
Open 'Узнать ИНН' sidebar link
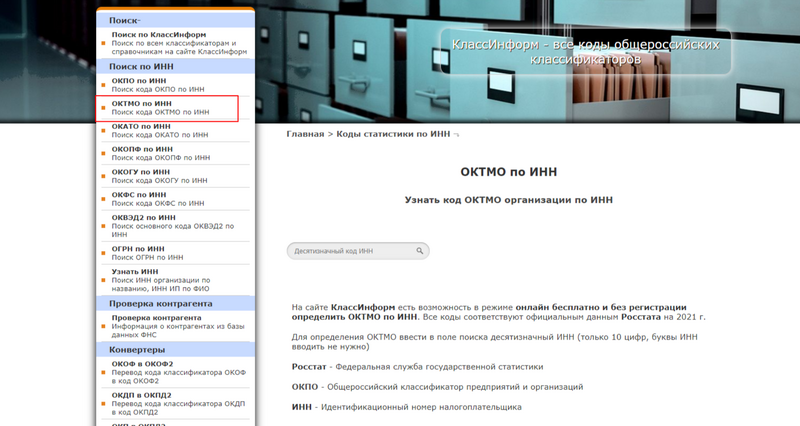[135, 272]
